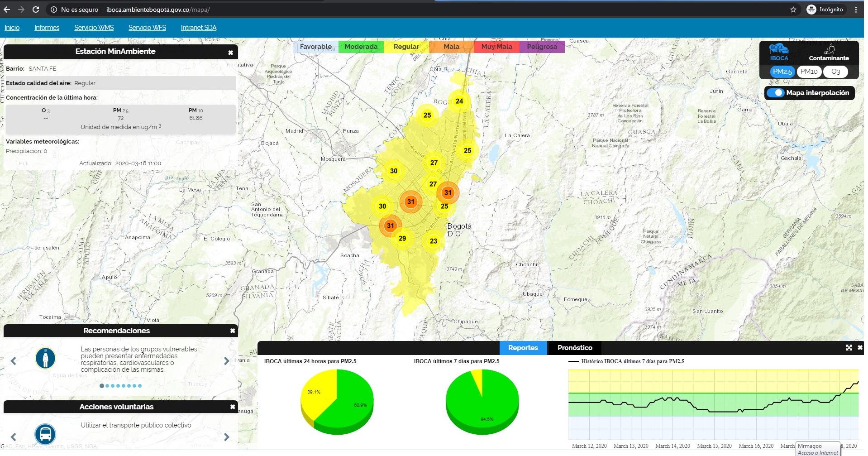Show next recommendation with right chevron

pos(227,361)
